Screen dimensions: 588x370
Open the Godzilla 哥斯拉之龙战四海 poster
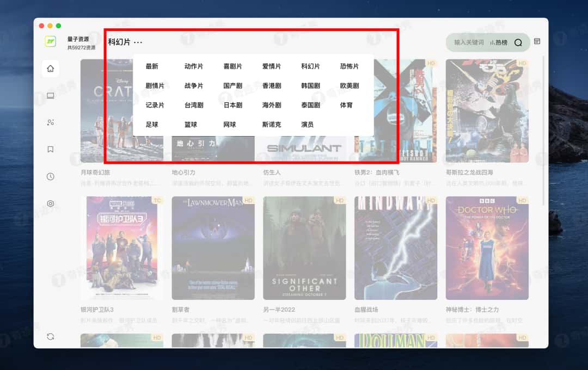coord(487,111)
